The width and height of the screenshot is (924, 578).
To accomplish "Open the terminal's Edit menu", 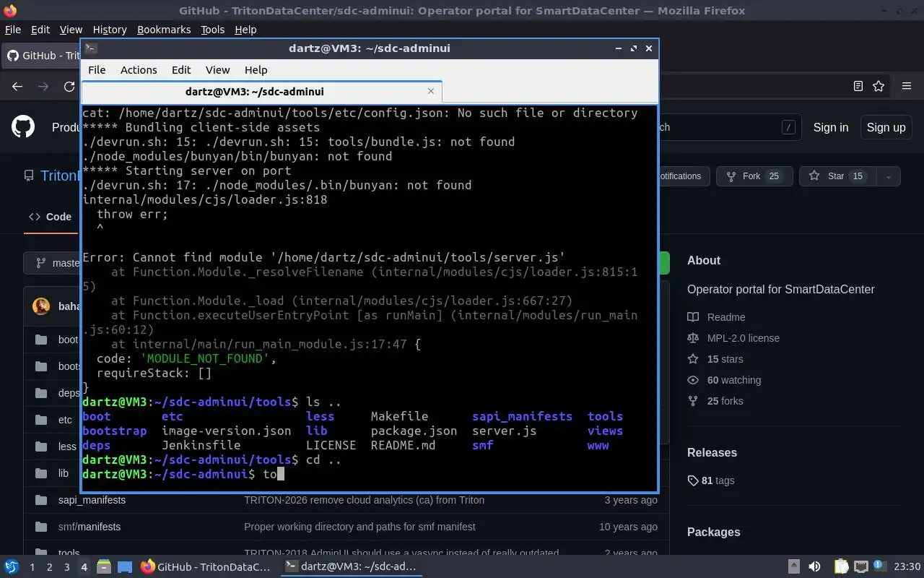I will click(181, 70).
